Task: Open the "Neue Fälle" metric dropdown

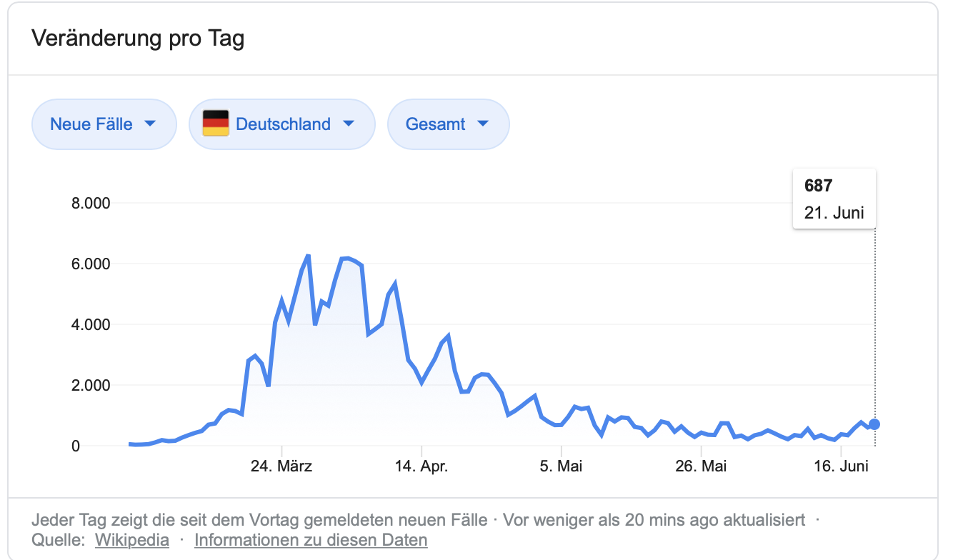Action: point(103,124)
